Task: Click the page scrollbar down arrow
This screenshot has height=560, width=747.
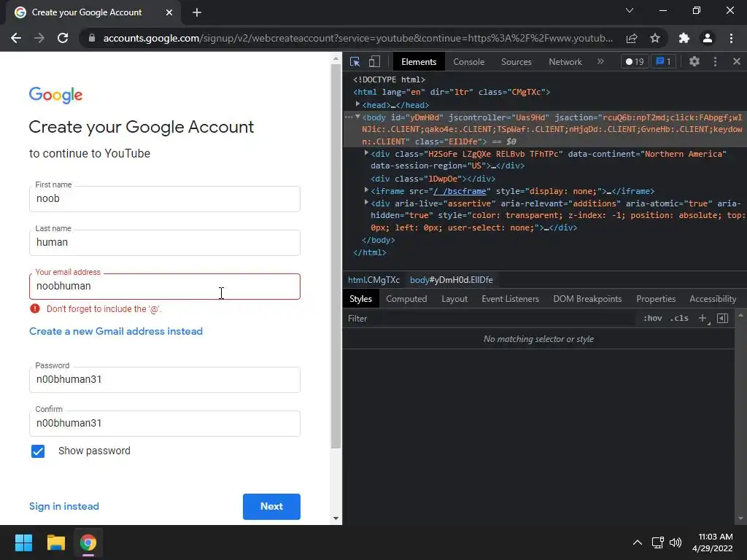Action: (x=336, y=518)
